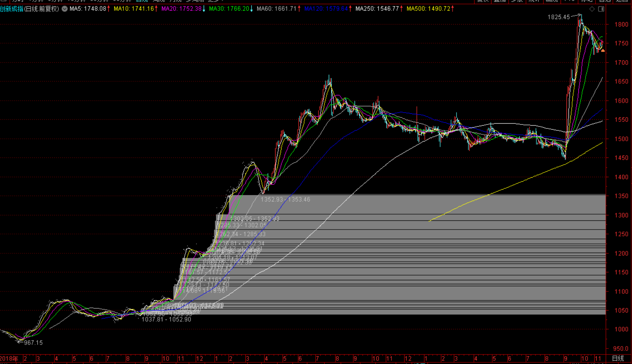Click the 1037.81 - 1052.90 gap label

[x=166, y=319]
